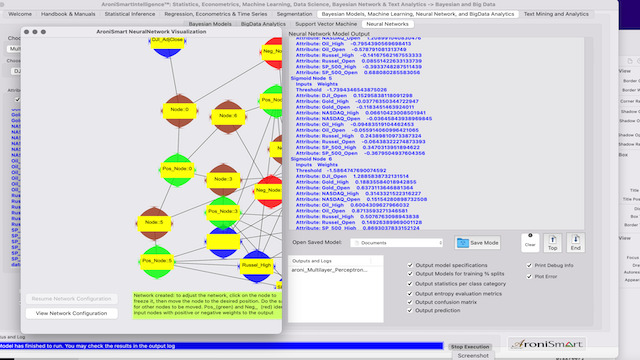Click the Screenshot button
This screenshot has width=640, height=360.
[473, 356]
